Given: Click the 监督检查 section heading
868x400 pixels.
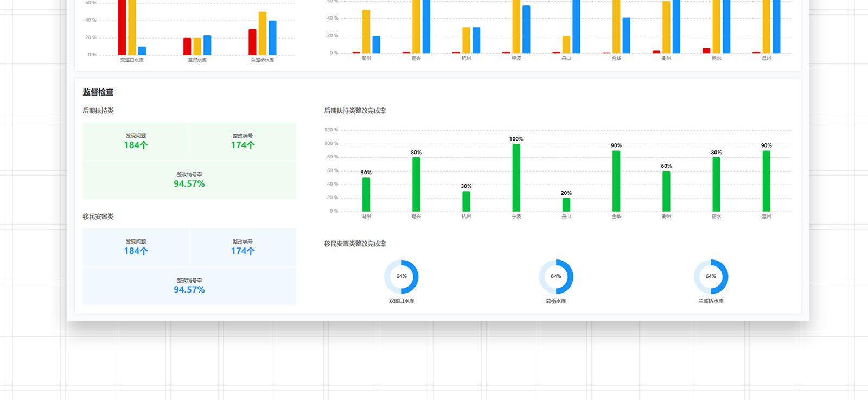Looking at the screenshot, I should point(98,92).
